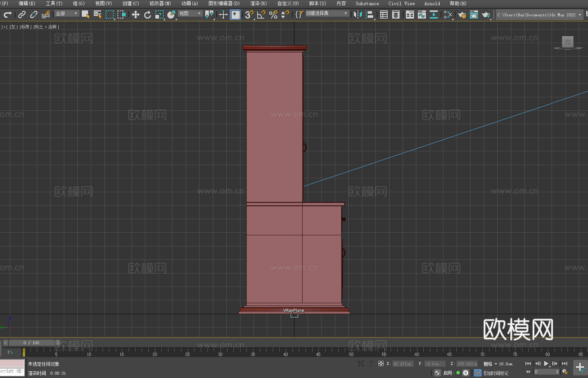
Task: Click the timeline next-frame arrow right of slider
Action: (58, 343)
